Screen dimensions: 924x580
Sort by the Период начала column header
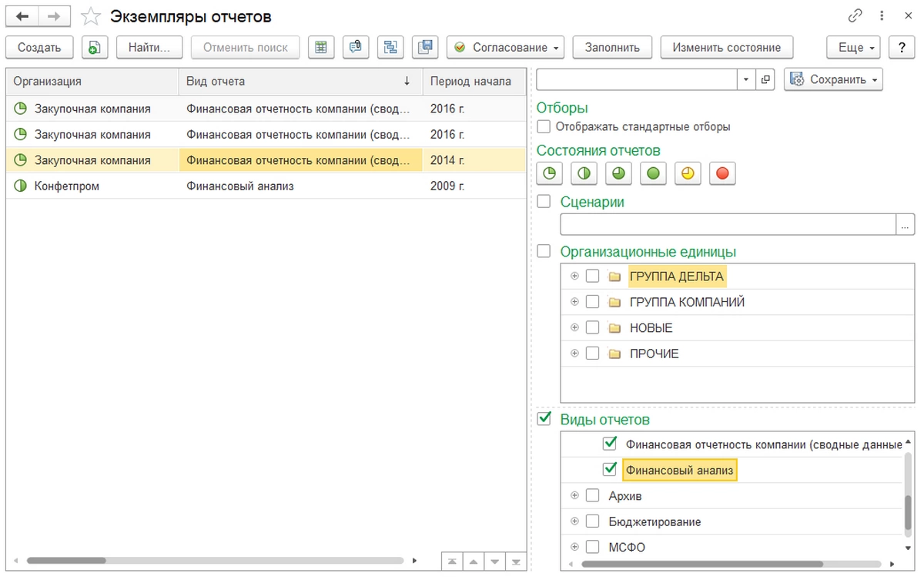[474, 81]
